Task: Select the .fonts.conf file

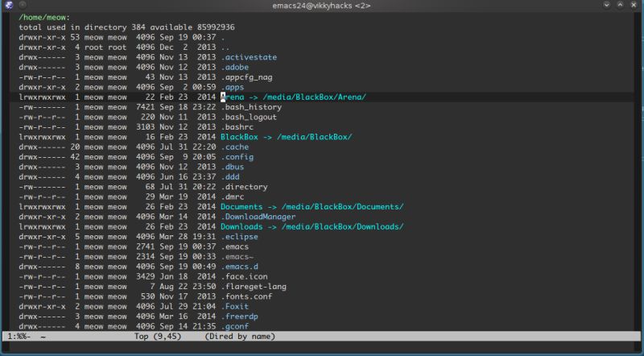Action: click(x=246, y=296)
